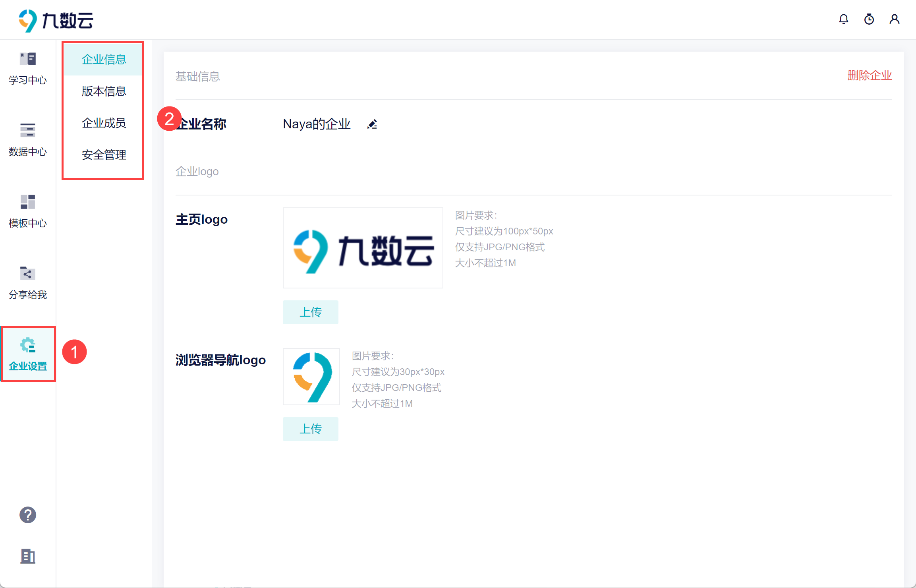Click the red 删除企业 link
This screenshot has width=916, height=588.
coord(870,75)
